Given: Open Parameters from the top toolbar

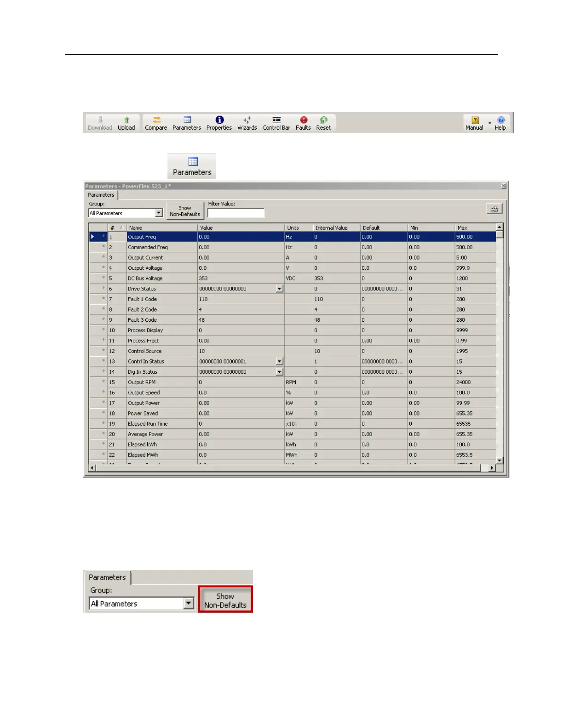Looking at the screenshot, I should coord(187,124).
